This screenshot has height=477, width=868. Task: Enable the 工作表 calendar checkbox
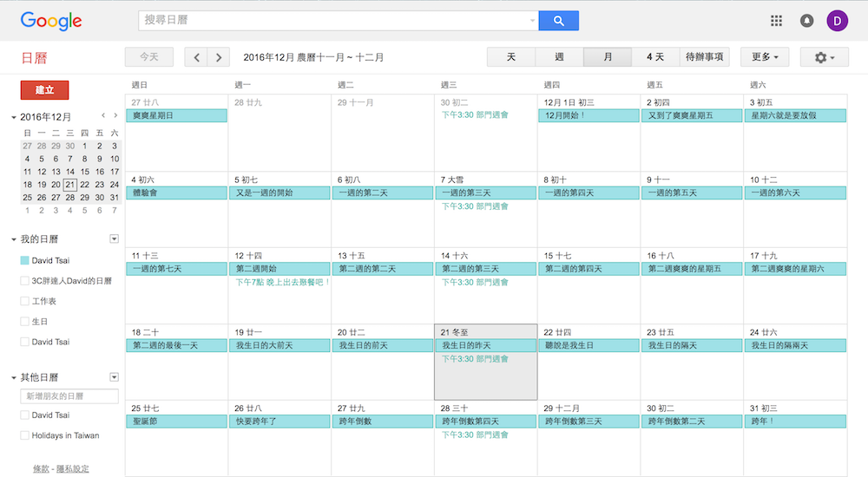24,301
